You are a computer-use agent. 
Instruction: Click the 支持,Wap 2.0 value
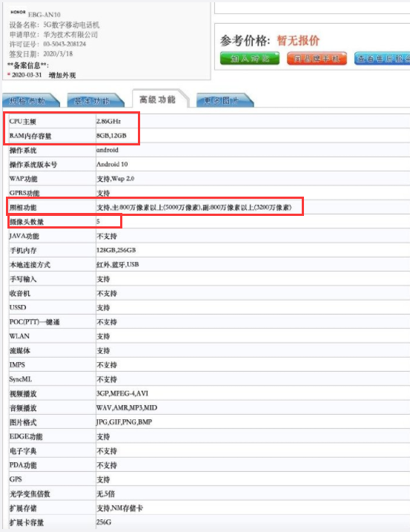click(116, 179)
